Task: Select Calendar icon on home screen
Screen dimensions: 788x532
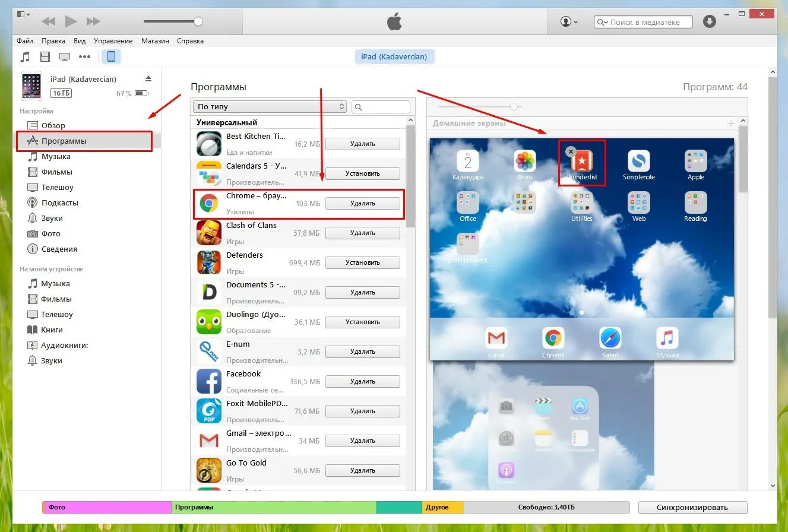Action: point(468,161)
